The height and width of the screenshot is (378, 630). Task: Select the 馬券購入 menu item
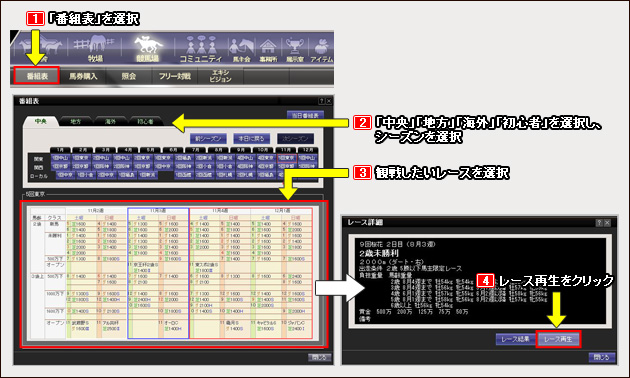pos(83,76)
